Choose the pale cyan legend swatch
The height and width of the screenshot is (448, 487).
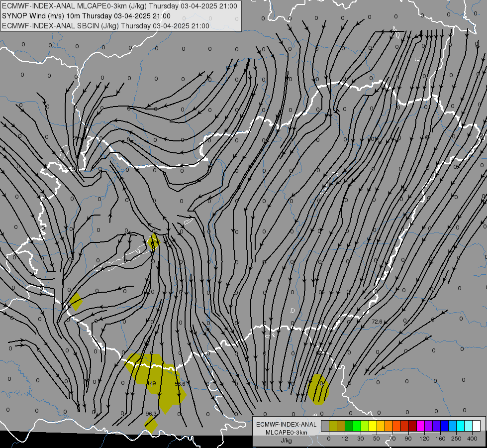pos(469,426)
